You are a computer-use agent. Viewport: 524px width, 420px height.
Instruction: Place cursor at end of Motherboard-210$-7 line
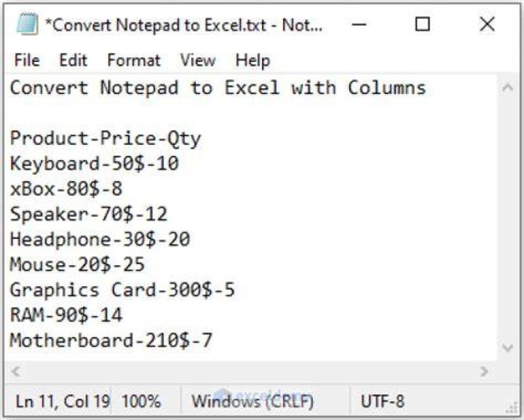click(x=213, y=341)
